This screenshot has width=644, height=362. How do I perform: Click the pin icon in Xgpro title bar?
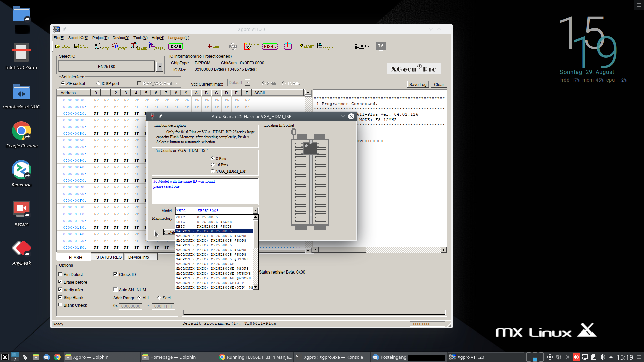64,29
